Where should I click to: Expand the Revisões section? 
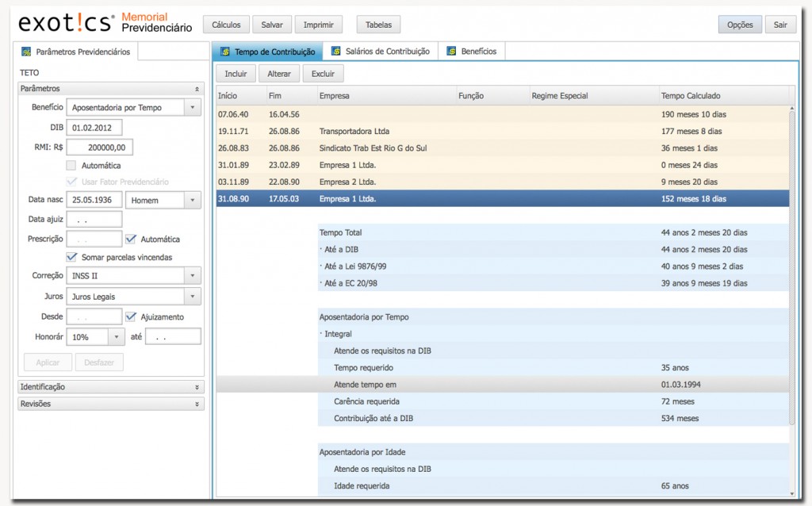click(197, 404)
